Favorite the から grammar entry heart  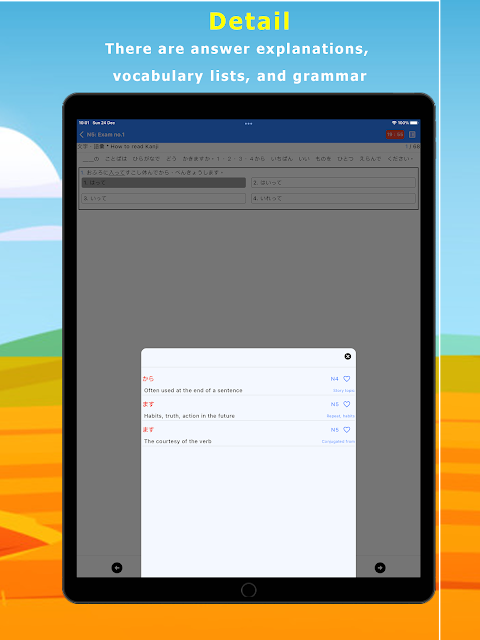point(347,379)
